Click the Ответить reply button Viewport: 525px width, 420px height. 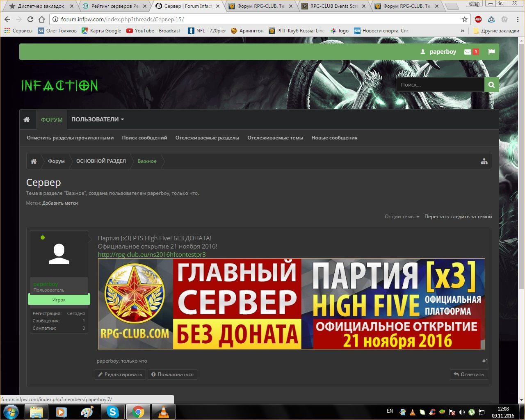click(x=469, y=374)
